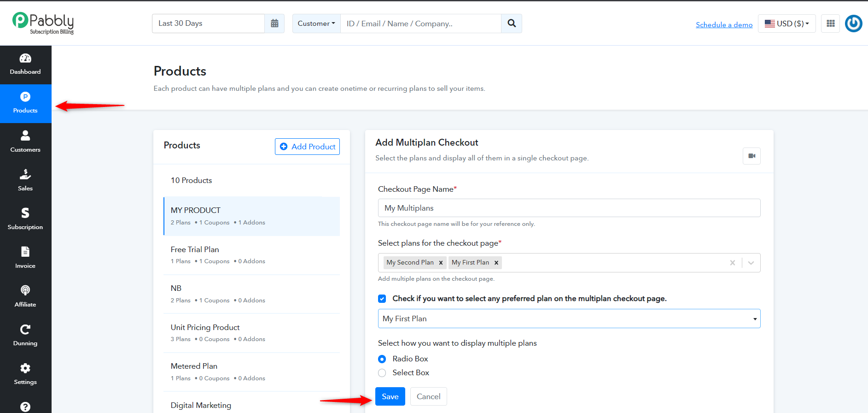The width and height of the screenshot is (868, 413).
Task: Open the My First Plan preferred dropdown
Action: [x=569, y=319]
